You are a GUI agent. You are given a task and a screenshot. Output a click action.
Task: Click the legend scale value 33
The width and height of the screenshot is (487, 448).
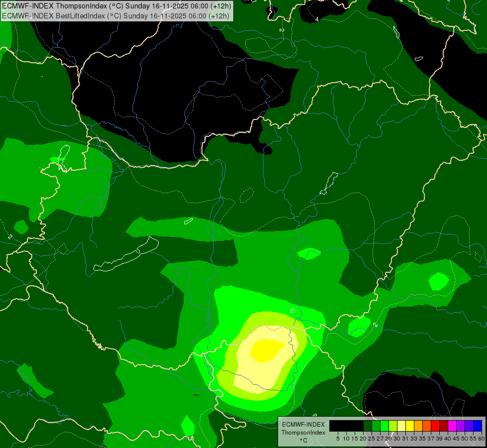coord(414,439)
